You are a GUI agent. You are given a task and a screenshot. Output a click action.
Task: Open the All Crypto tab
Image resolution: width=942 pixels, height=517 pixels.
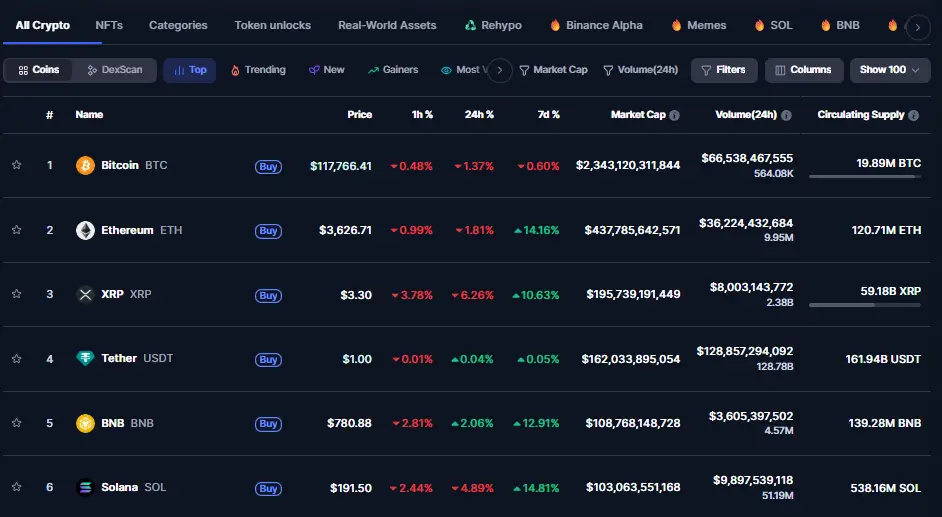43,26
